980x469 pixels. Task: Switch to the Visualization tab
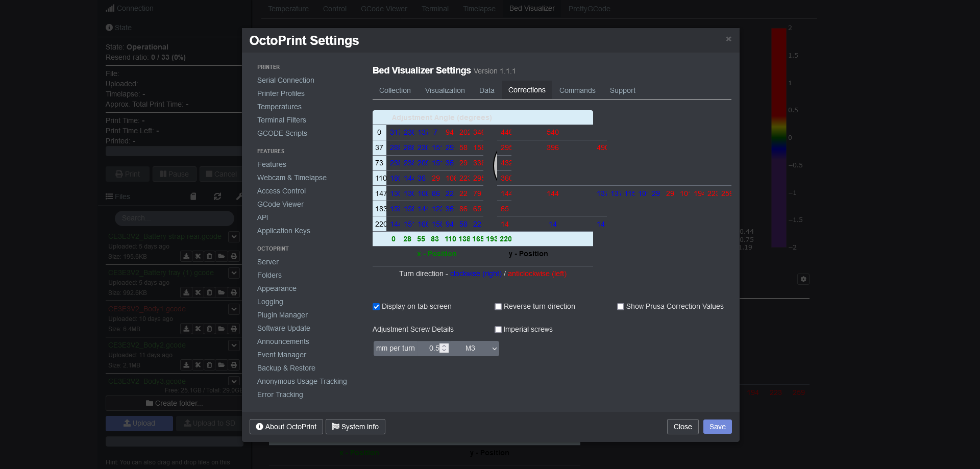tap(445, 90)
